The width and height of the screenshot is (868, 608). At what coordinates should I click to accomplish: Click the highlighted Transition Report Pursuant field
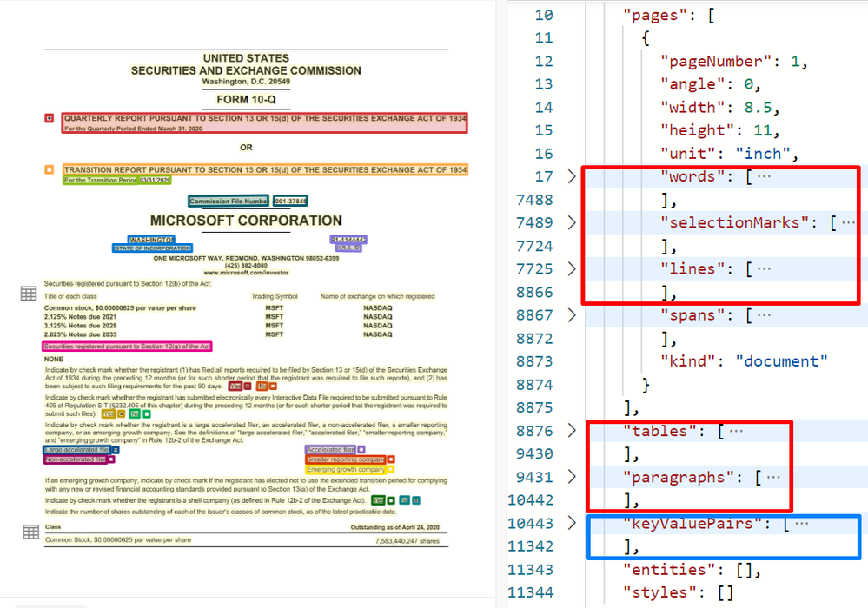click(265, 169)
